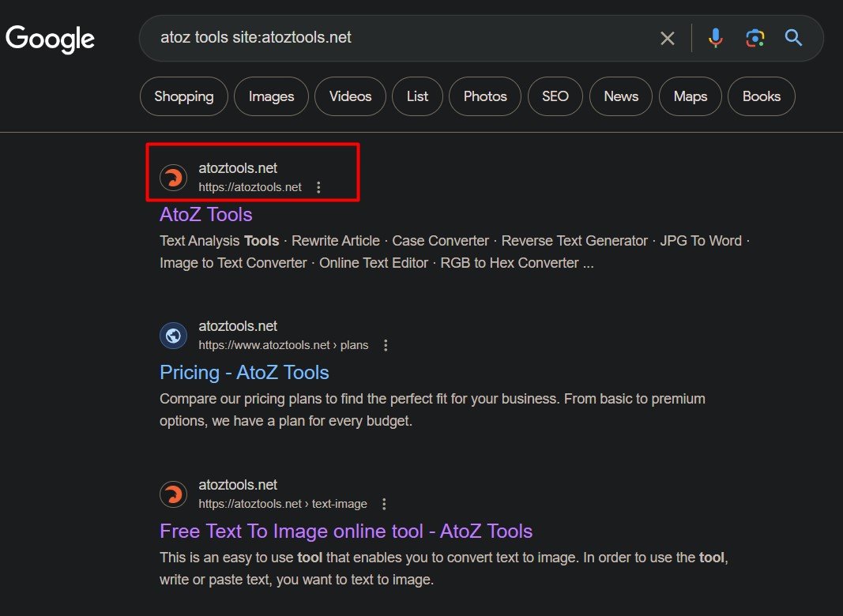Click the favicon of text-image result
Image resolution: width=843 pixels, height=616 pixels.
[x=174, y=494]
